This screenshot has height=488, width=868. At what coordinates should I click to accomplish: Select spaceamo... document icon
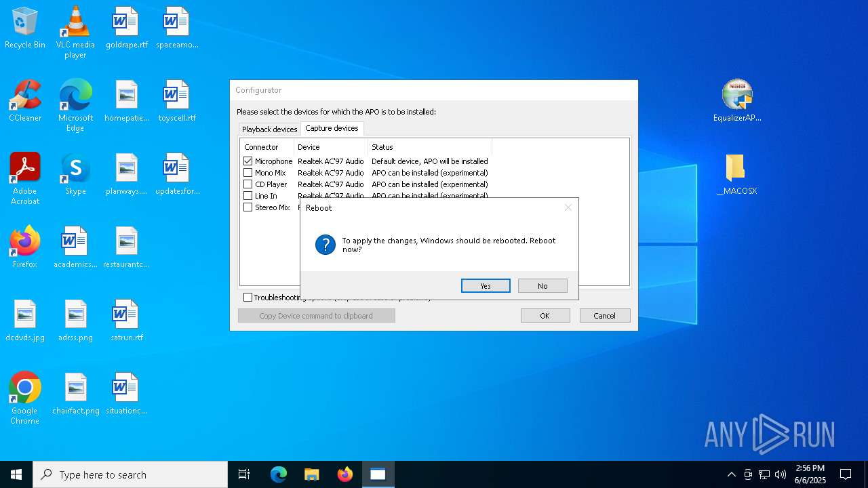coord(177,28)
